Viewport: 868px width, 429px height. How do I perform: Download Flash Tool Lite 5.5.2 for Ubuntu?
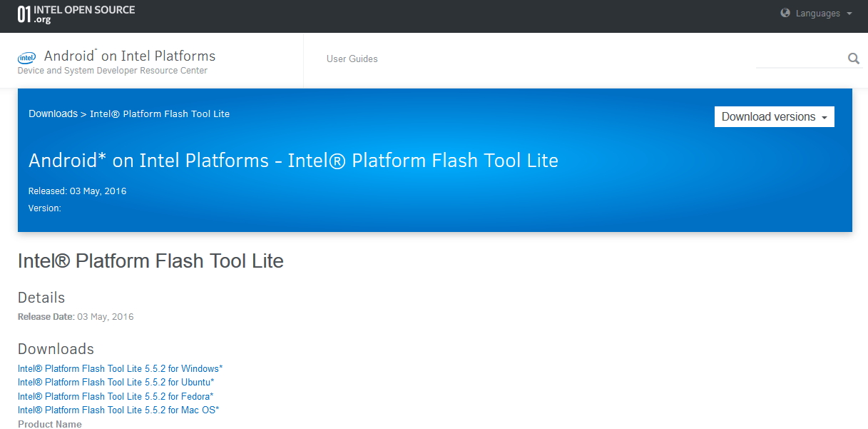click(116, 382)
